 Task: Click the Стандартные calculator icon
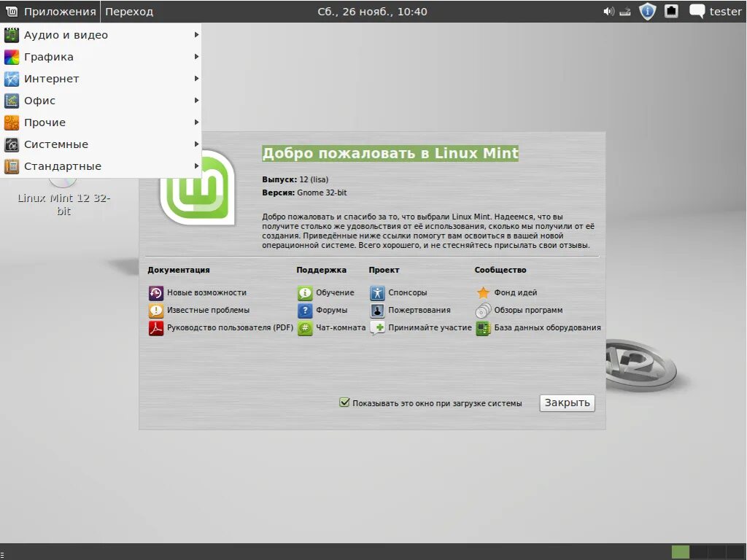point(12,166)
